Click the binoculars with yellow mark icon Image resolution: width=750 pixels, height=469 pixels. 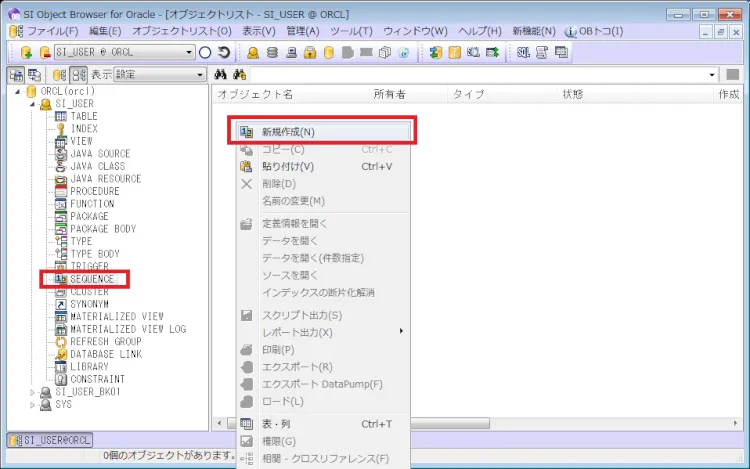(x=239, y=75)
